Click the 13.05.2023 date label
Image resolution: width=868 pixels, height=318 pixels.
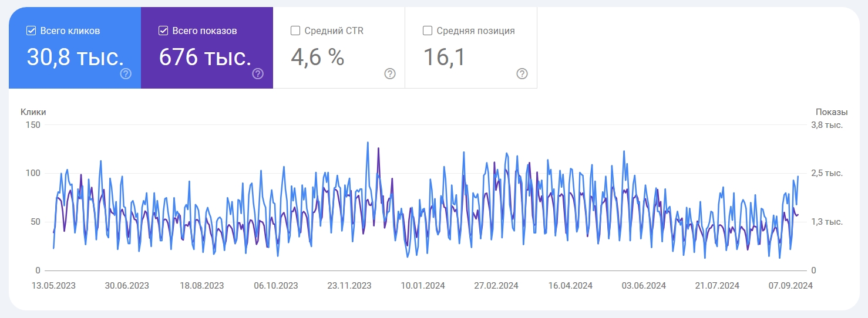pos(53,286)
